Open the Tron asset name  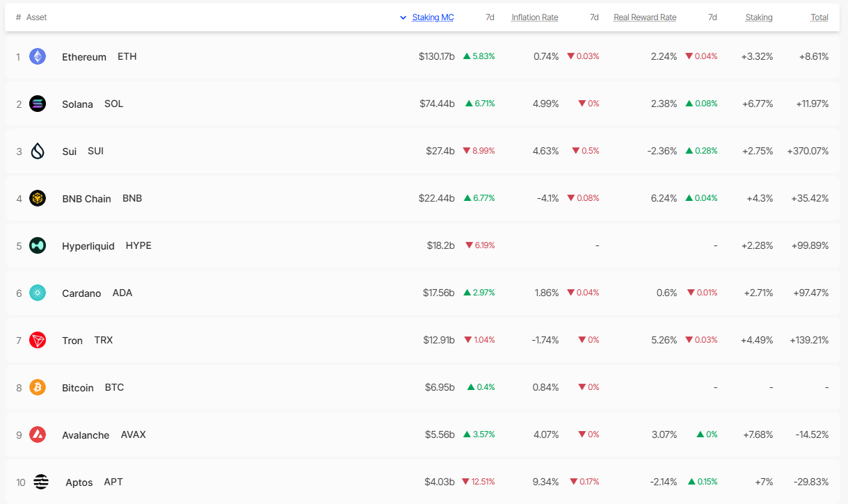(x=72, y=341)
